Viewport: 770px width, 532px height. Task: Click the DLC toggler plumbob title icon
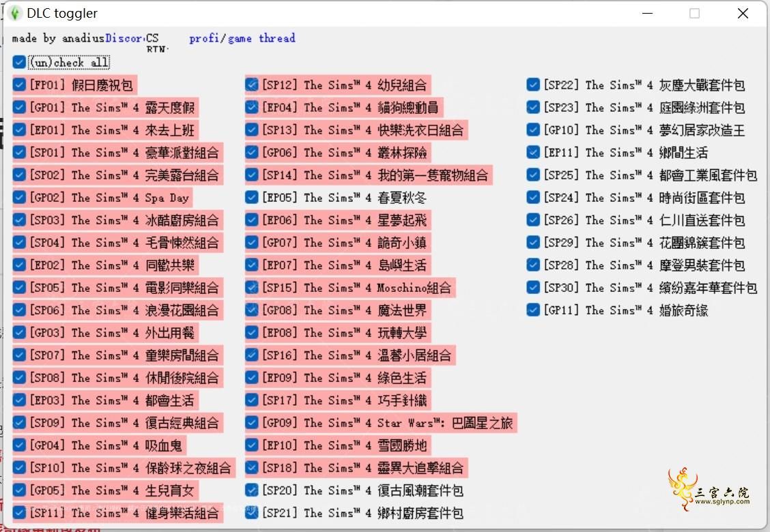tap(15, 13)
